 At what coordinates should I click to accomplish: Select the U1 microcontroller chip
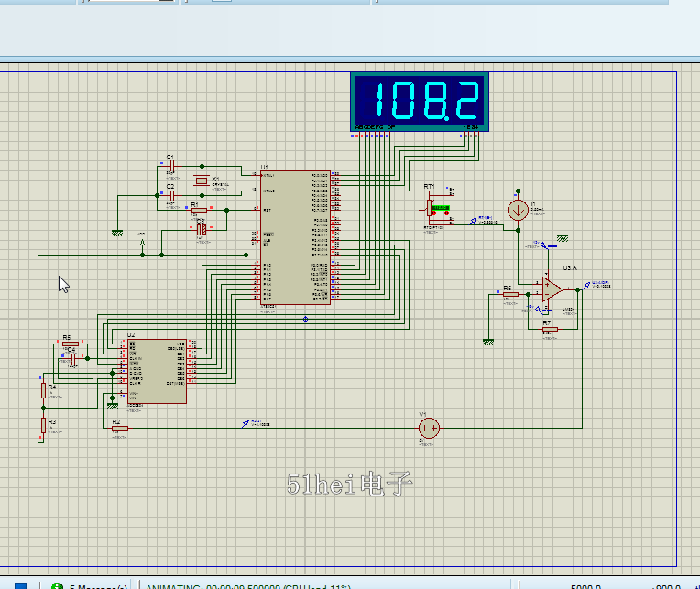click(x=296, y=237)
